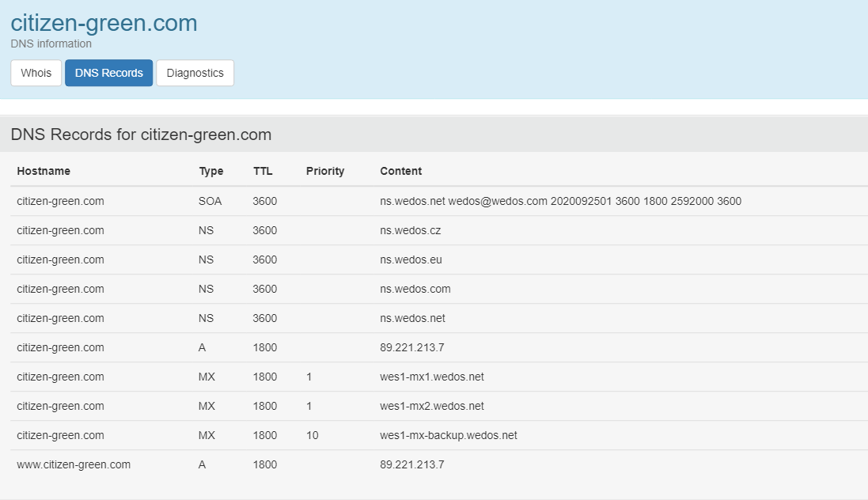Click the MX type in the wes1-mx-backup row
Viewport: 868px width, 500px height.
click(207, 436)
